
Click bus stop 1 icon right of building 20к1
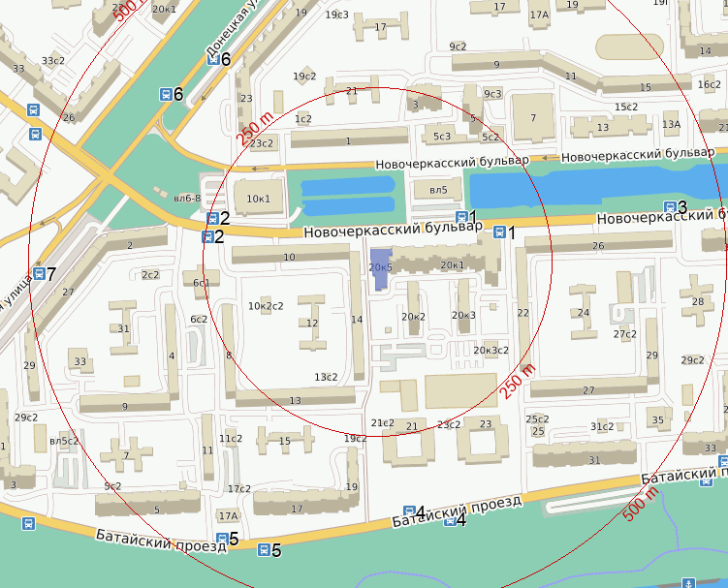coord(500,232)
